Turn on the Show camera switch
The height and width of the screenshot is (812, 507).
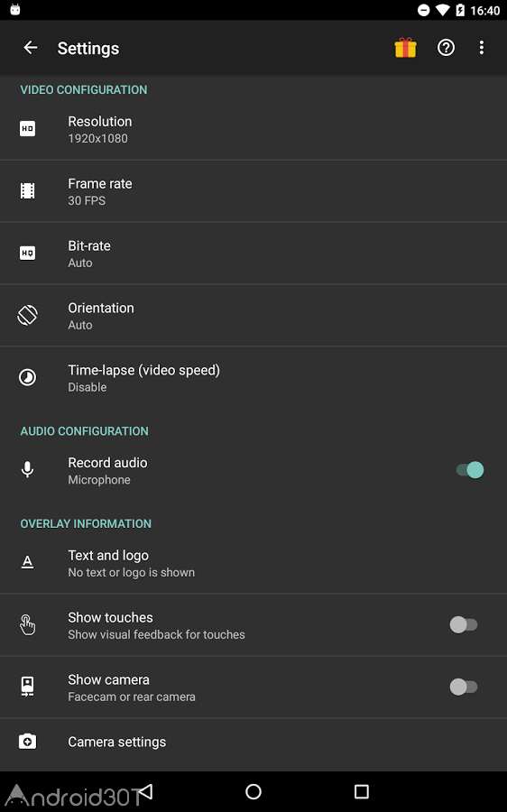(x=464, y=687)
